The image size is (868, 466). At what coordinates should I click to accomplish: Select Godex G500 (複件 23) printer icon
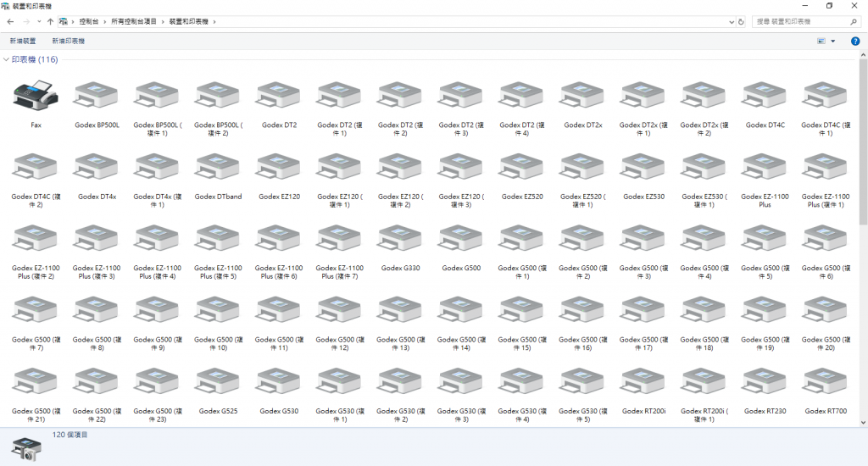point(157,381)
